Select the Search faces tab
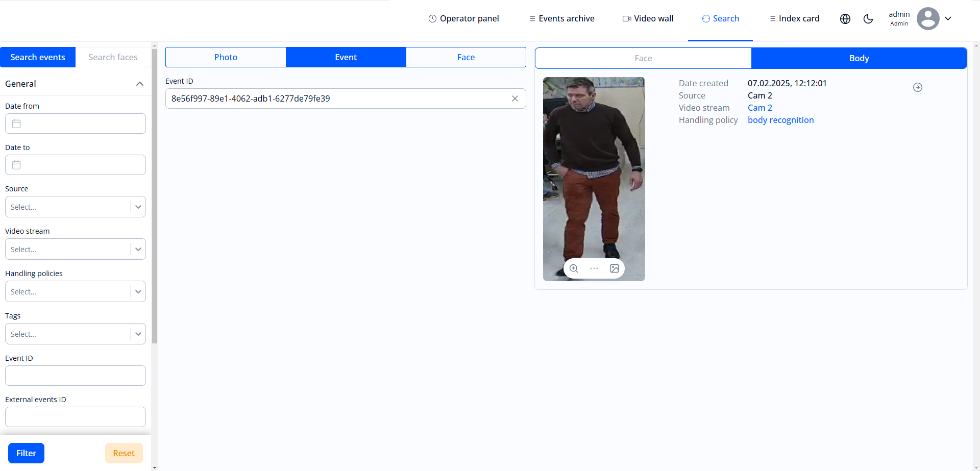Screen dimensions: 980x471 tap(113, 57)
